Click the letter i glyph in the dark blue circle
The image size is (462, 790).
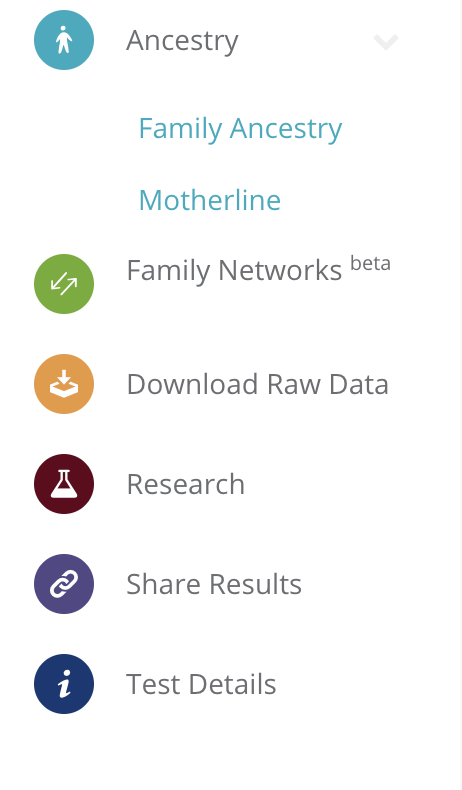click(64, 684)
